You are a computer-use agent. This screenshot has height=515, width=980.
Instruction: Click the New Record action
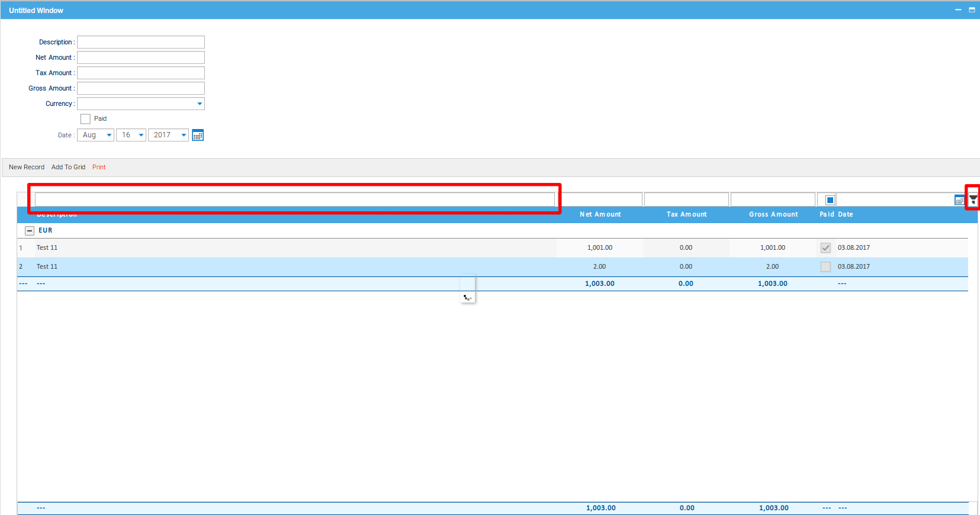click(27, 167)
